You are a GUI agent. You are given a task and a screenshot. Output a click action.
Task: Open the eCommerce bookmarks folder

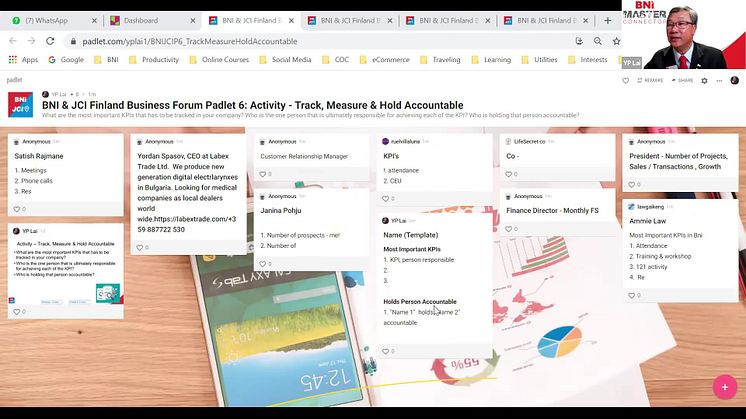(384, 59)
